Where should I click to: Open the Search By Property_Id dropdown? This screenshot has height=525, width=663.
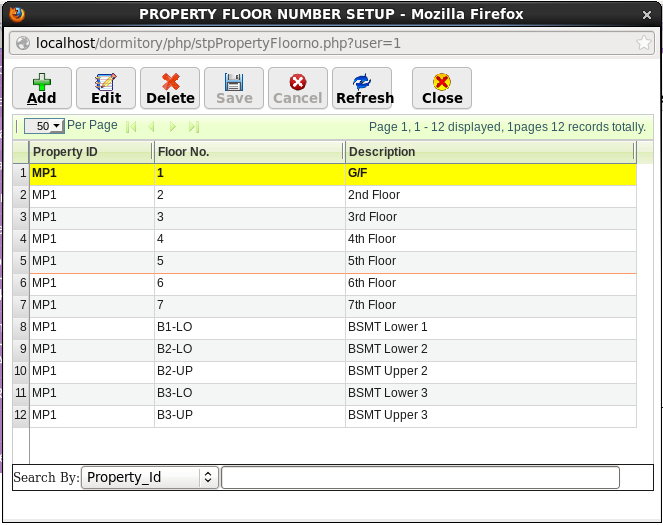point(150,477)
